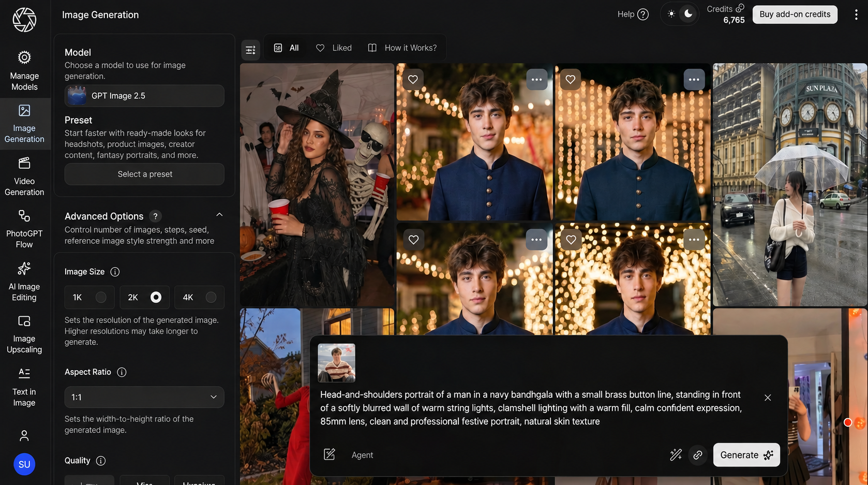Open Manage Models in sidebar
This screenshot has height=485, width=868.
point(24,71)
